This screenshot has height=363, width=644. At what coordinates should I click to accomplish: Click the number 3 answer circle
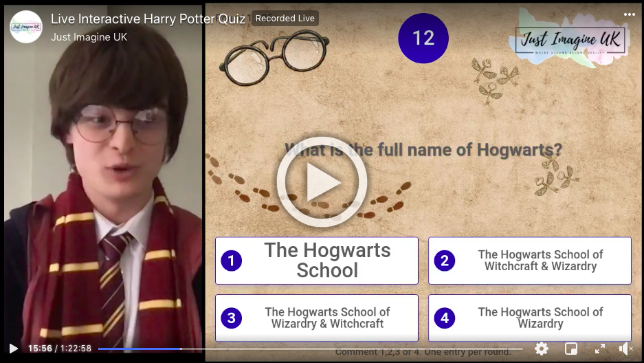pos(231,318)
